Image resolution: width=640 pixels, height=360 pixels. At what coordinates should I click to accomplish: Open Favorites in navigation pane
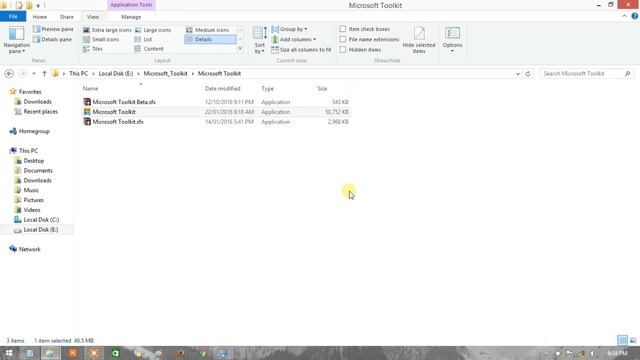pyautogui.click(x=30, y=92)
